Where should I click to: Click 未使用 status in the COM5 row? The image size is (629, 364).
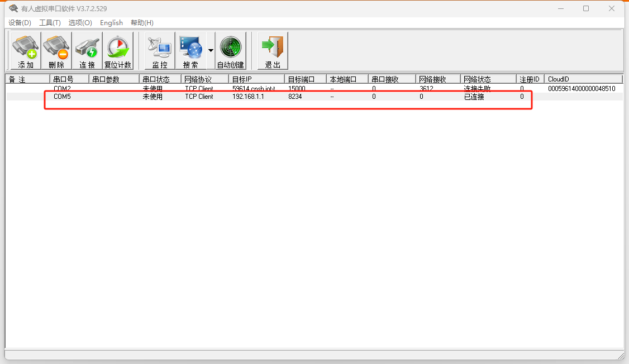(153, 97)
